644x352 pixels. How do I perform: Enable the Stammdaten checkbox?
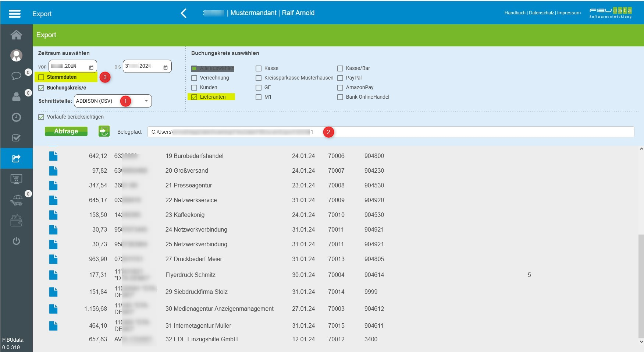41,77
